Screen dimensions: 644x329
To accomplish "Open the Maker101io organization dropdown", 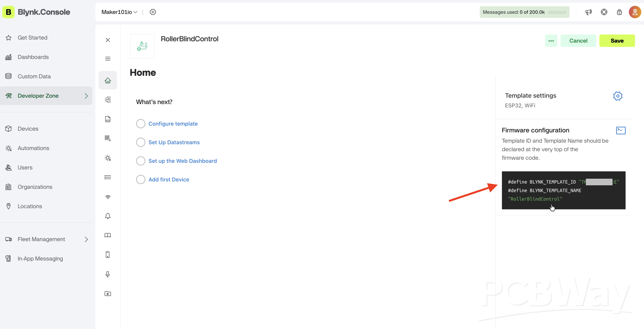I will 119,12.
